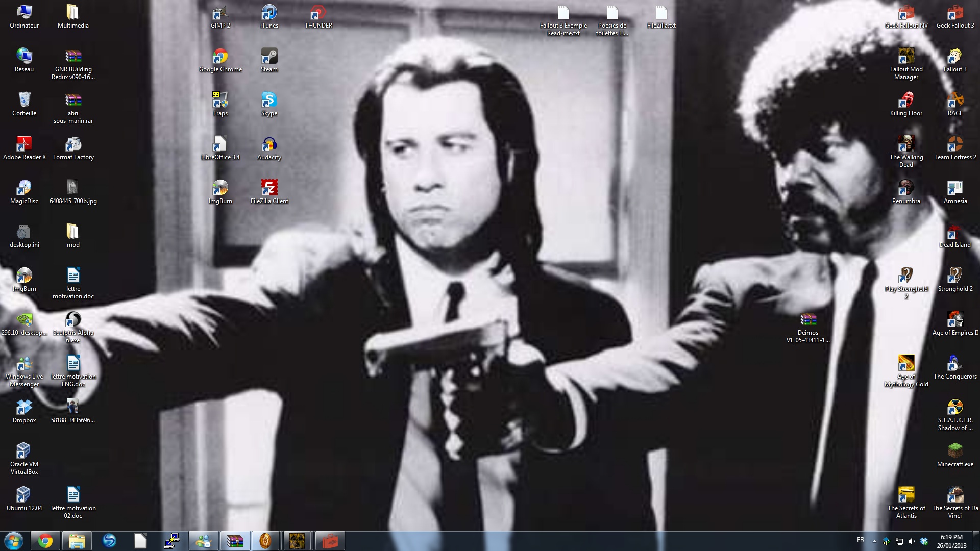980x551 pixels.
Task: Launch the RAGE game shortcut
Action: (955, 104)
